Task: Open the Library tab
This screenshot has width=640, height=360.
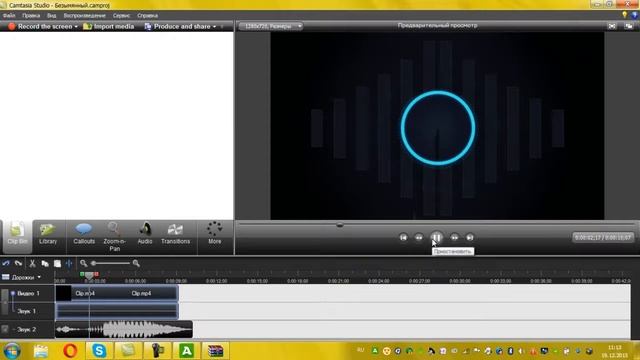Action: point(48,233)
